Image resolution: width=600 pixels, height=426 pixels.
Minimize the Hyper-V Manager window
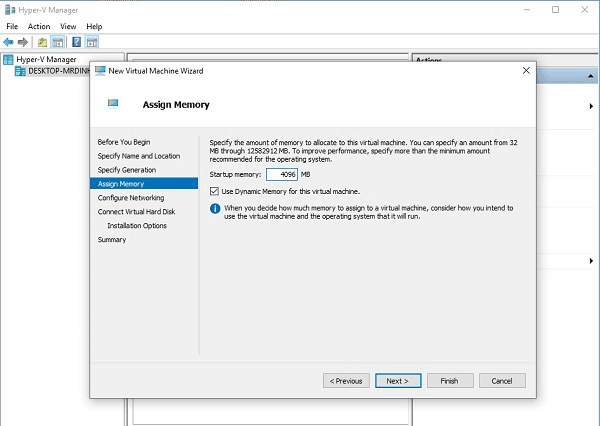(x=527, y=10)
